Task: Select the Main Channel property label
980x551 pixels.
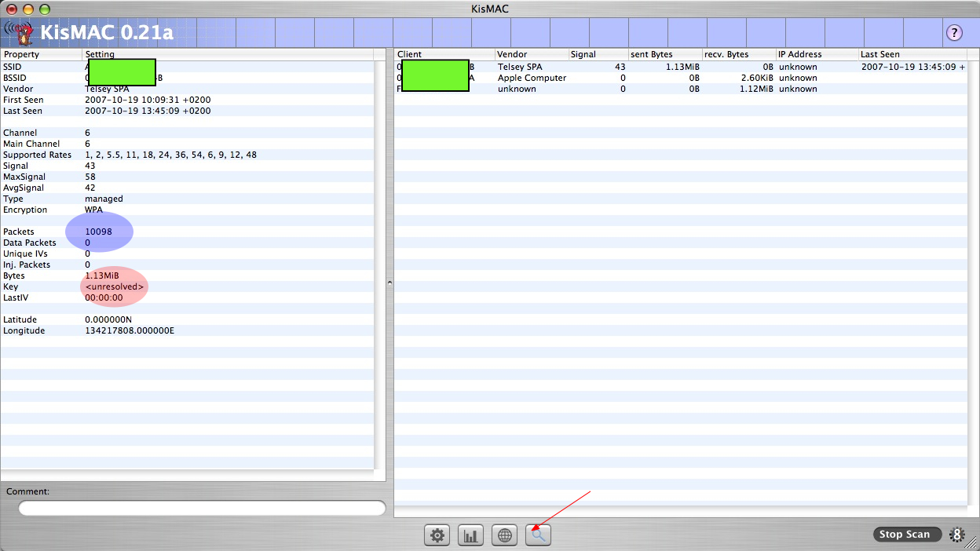Action: pyautogui.click(x=31, y=144)
